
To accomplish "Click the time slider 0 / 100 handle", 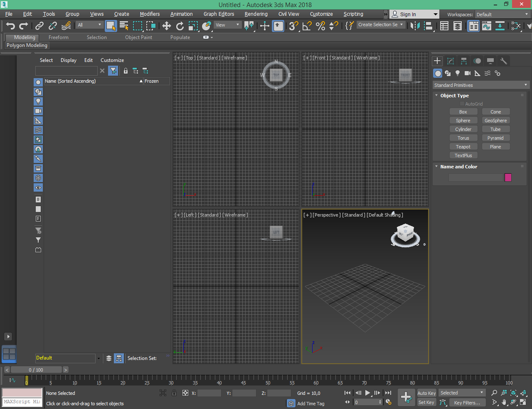I will pyautogui.click(x=36, y=370).
